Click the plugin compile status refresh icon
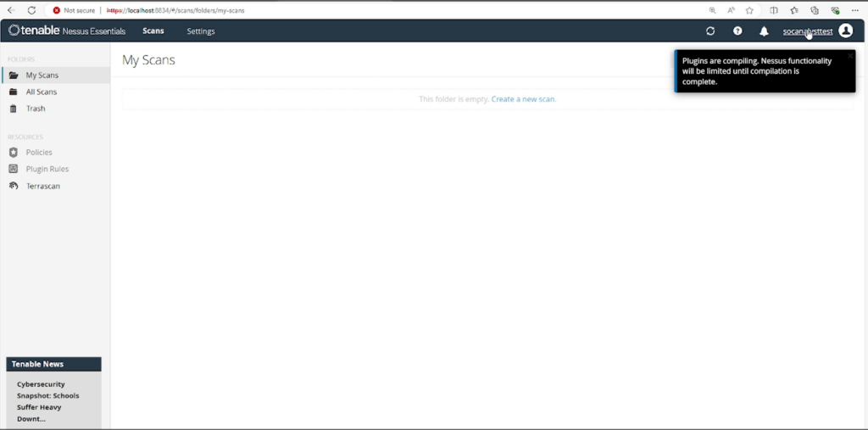This screenshot has width=868, height=430. 710,31
